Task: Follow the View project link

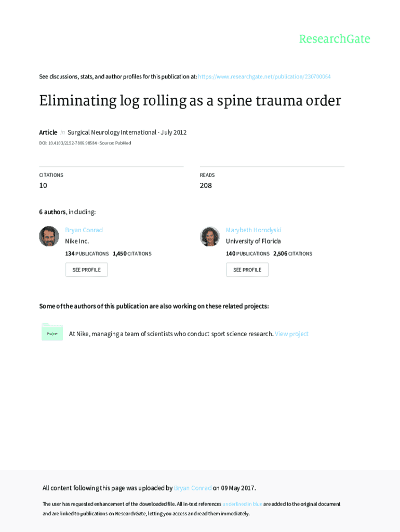Action: click(x=291, y=334)
